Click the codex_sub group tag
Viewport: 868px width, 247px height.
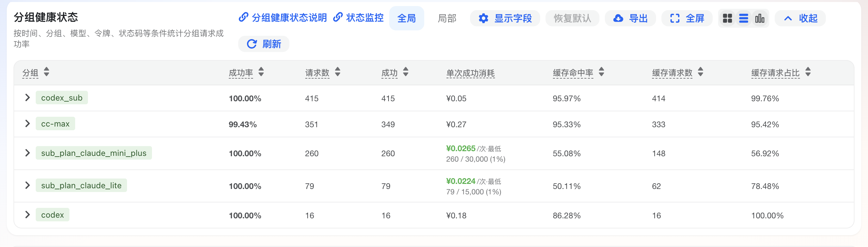coord(62,98)
